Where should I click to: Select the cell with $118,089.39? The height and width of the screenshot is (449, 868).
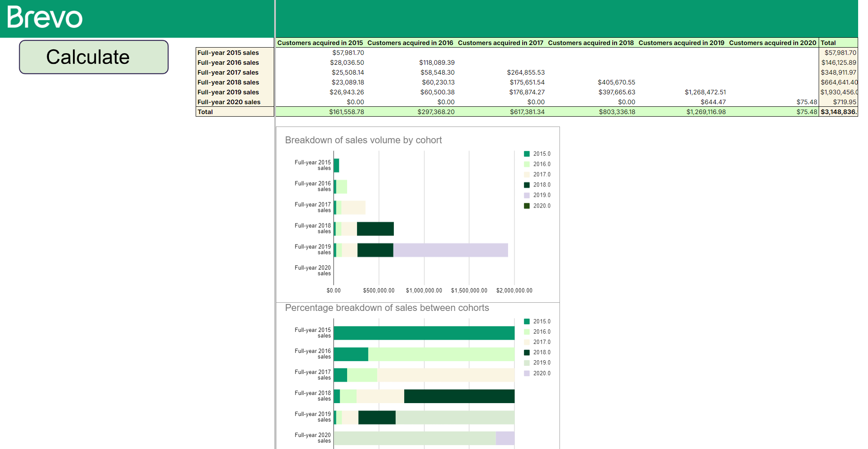411,63
